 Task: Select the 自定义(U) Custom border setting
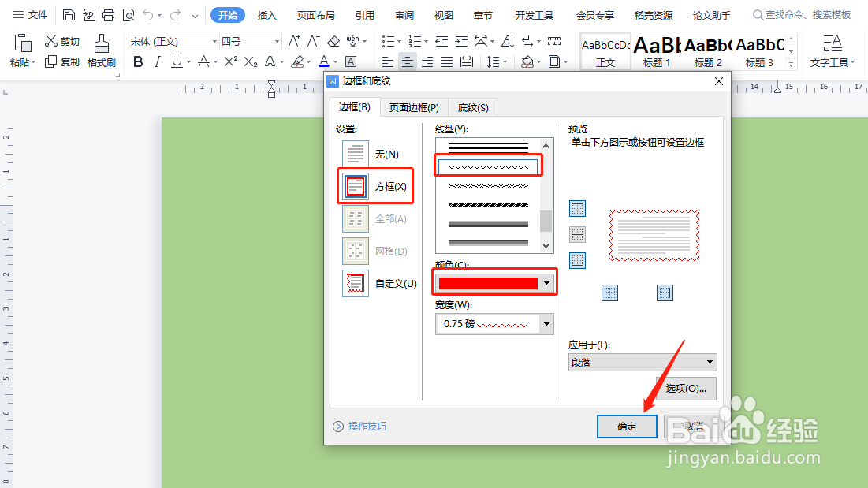[x=379, y=283]
